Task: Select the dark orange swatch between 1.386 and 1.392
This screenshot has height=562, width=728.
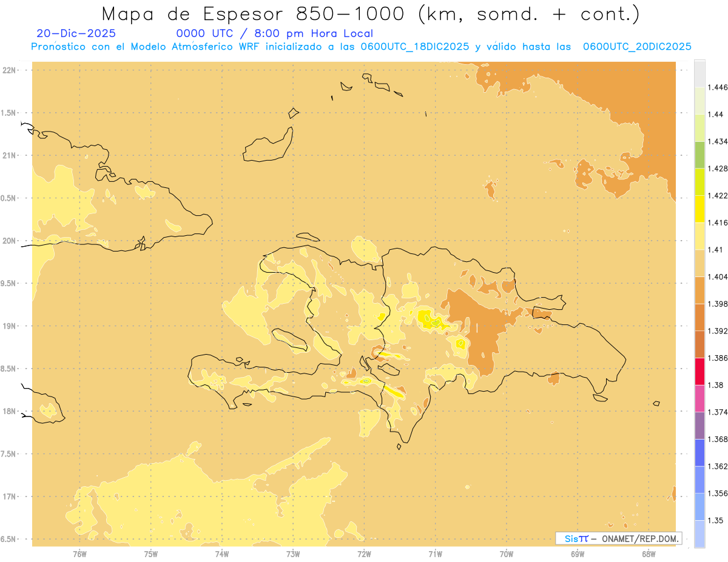Action: coord(699,344)
